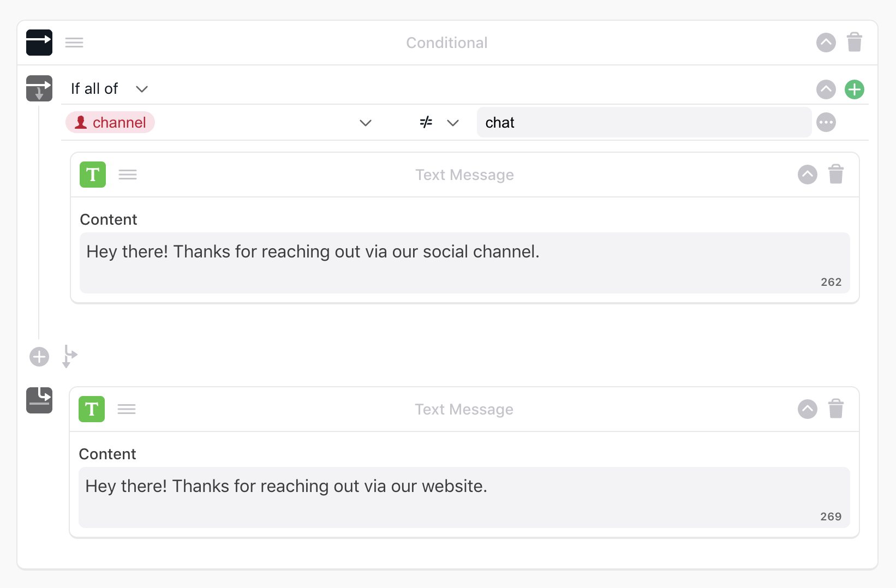Add a condition with the green plus

[x=854, y=89]
